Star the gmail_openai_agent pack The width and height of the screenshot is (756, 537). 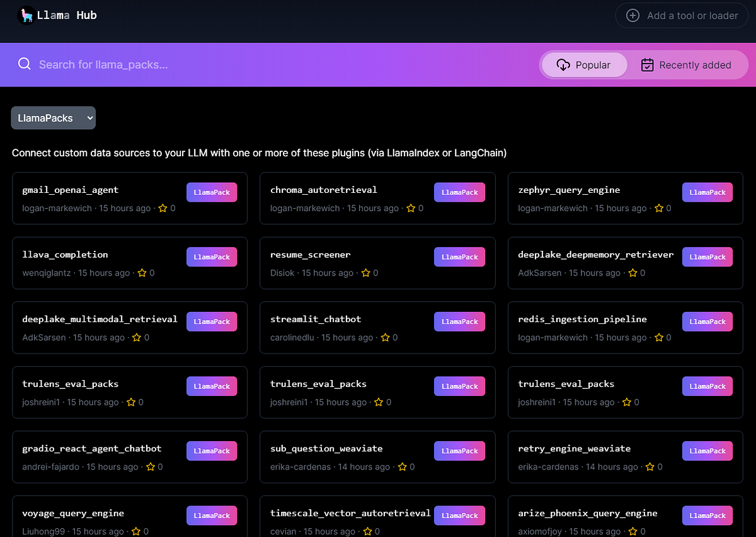[162, 207]
